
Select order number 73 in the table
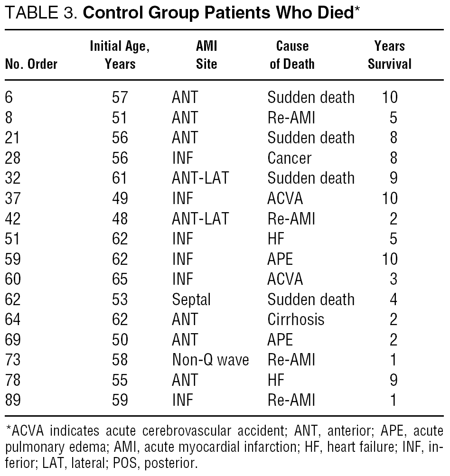[x=14, y=360]
